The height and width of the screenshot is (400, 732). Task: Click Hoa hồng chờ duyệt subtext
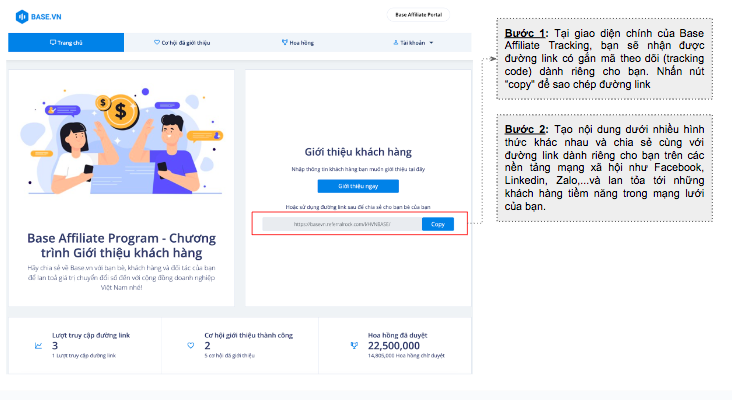coord(406,356)
